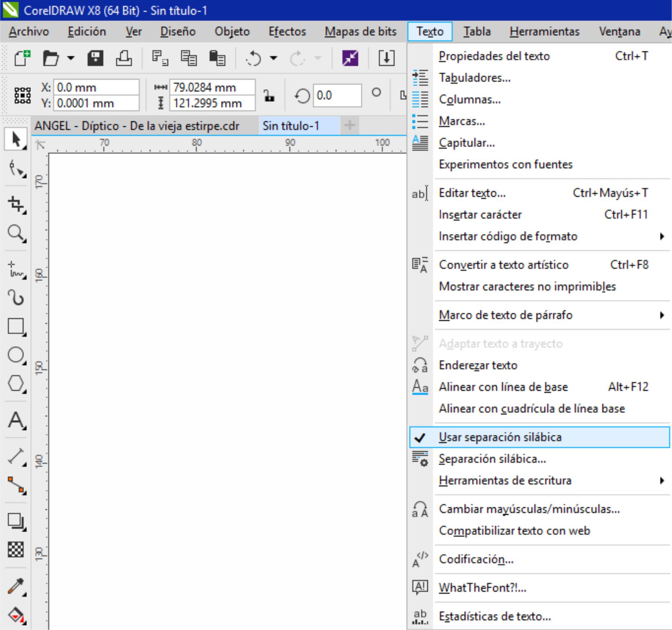The width and height of the screenshot is (672, 630).
Task: Click the object origin grid icon
Action: pos(23,95)
